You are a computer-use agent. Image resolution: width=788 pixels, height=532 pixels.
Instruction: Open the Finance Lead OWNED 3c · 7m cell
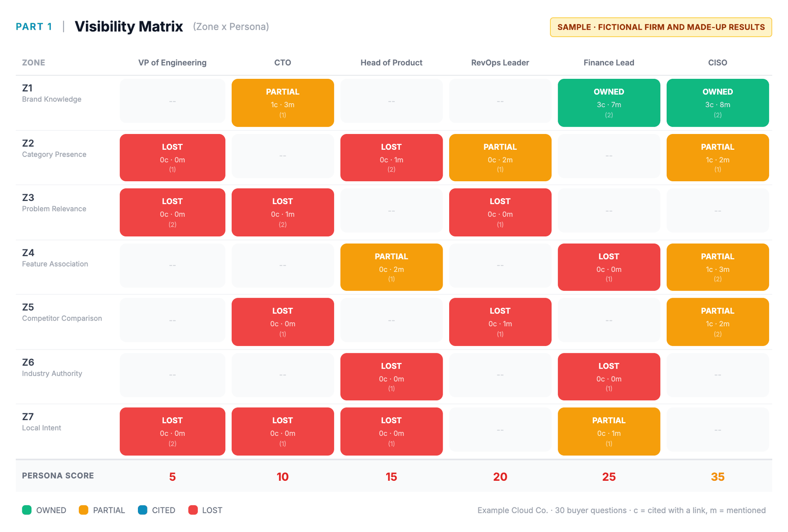[x=609, y=103]
